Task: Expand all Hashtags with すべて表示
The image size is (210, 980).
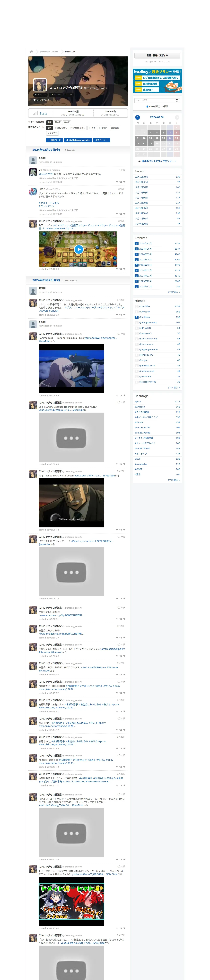Action: [x=174, y=480]
